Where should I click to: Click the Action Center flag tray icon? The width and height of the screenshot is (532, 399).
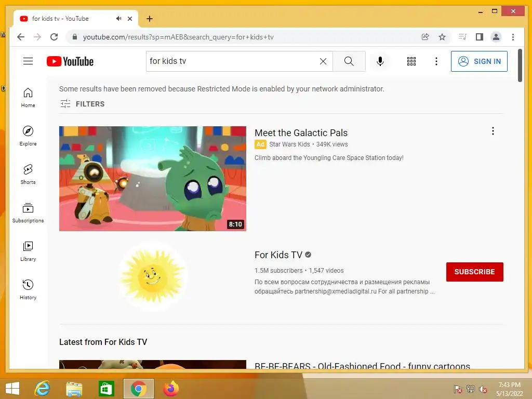click(458, 389)
